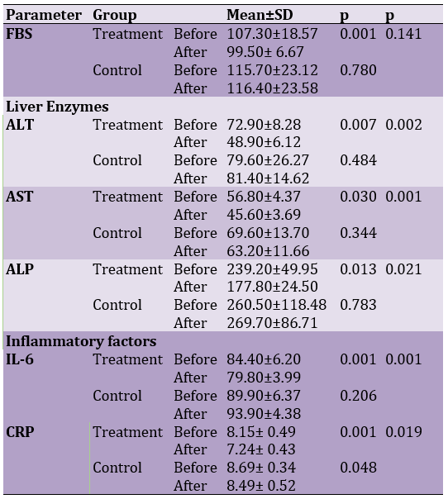Select the Inflammatory factors heading
Viewport: 448px width, 499px height.
coord(81,341)
